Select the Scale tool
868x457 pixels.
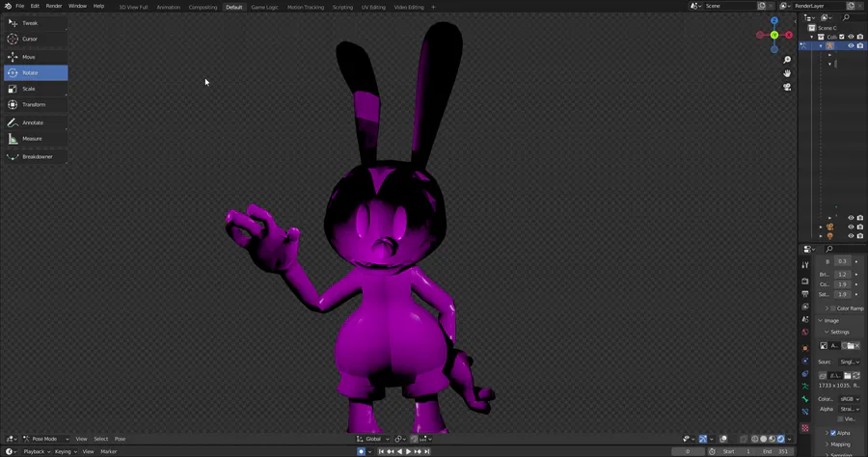pyautogui.click(x=36, y=89)
